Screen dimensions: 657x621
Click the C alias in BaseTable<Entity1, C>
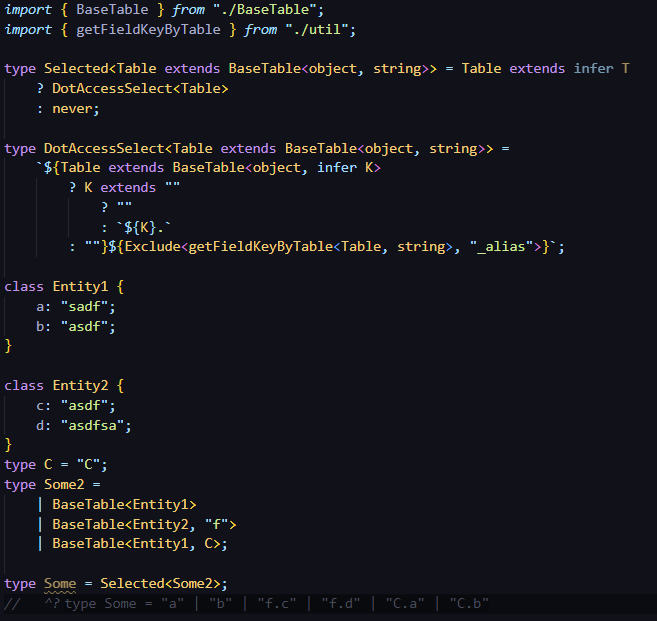coord(208,543)
